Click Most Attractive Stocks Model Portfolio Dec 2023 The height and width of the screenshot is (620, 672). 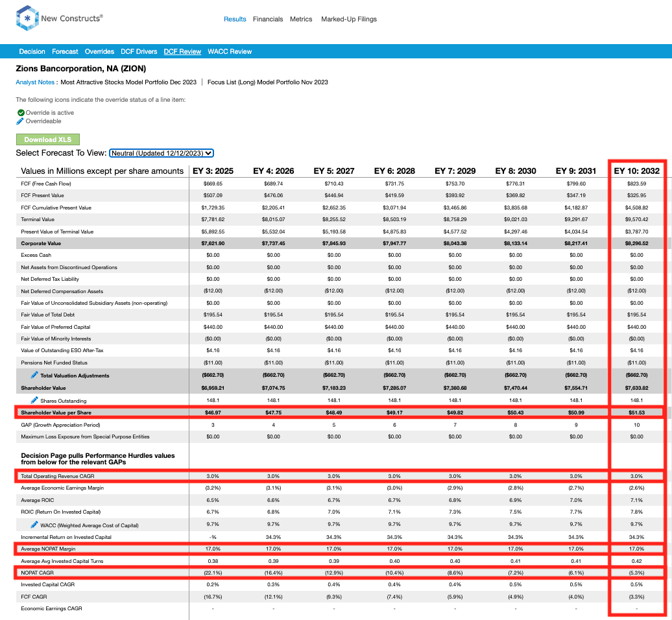pos(128,82)
